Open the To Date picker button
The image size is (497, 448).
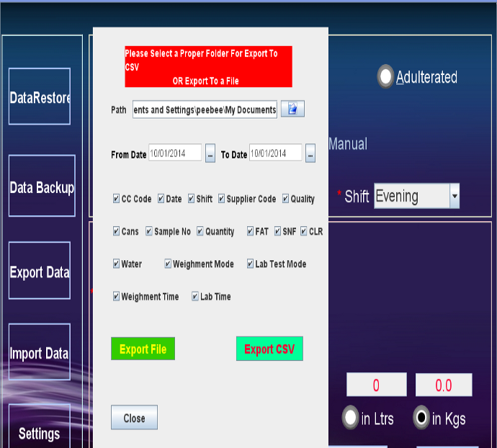pos(310,154)
